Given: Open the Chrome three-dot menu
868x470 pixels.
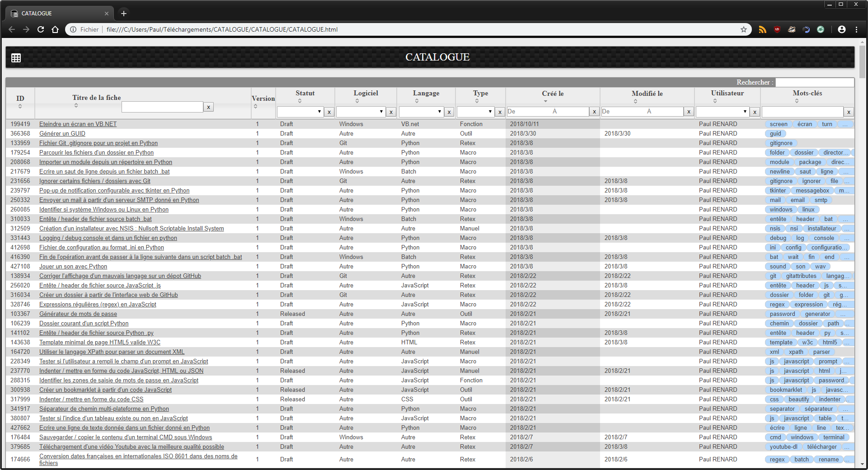Looking at the screenshot, I should pos(856,29).
